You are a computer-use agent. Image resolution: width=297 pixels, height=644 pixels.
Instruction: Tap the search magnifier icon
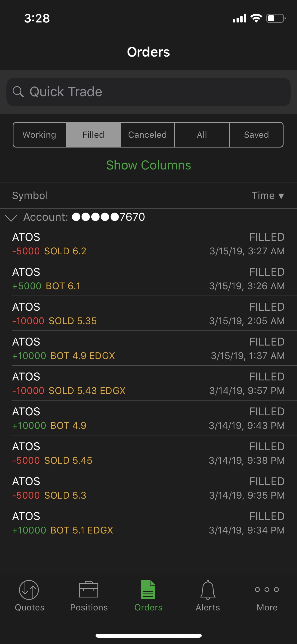click(18, 92)
